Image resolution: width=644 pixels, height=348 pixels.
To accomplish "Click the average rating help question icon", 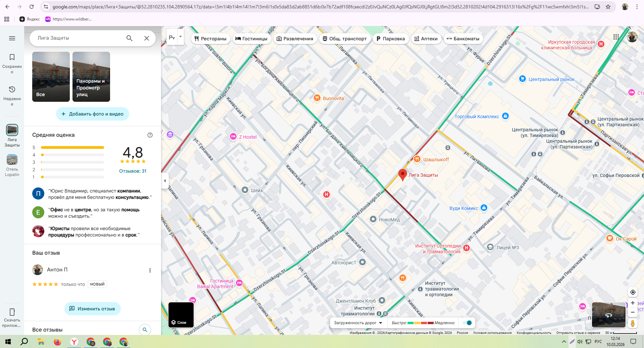I will [x=150, y=135].
